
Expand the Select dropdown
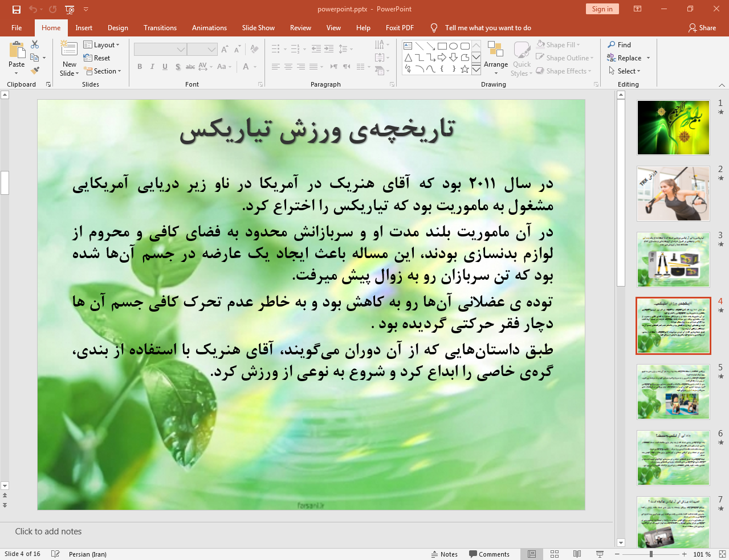[625, 71]
